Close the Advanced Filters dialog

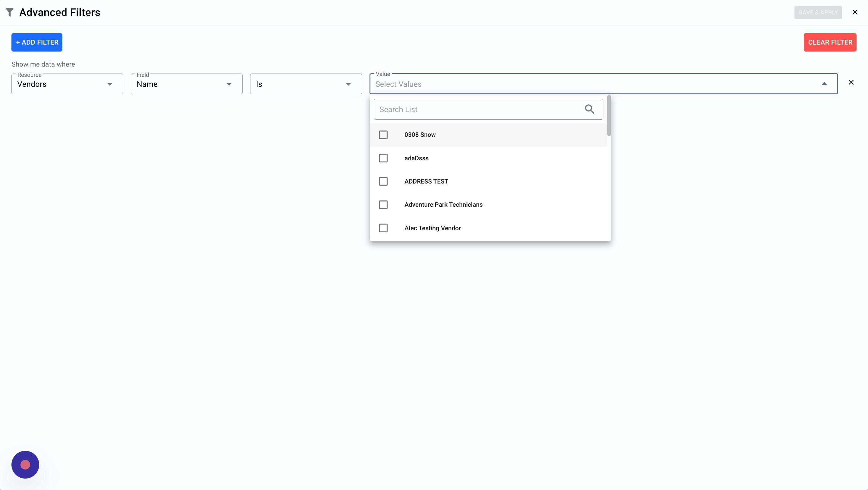click(x=855, y=12)
